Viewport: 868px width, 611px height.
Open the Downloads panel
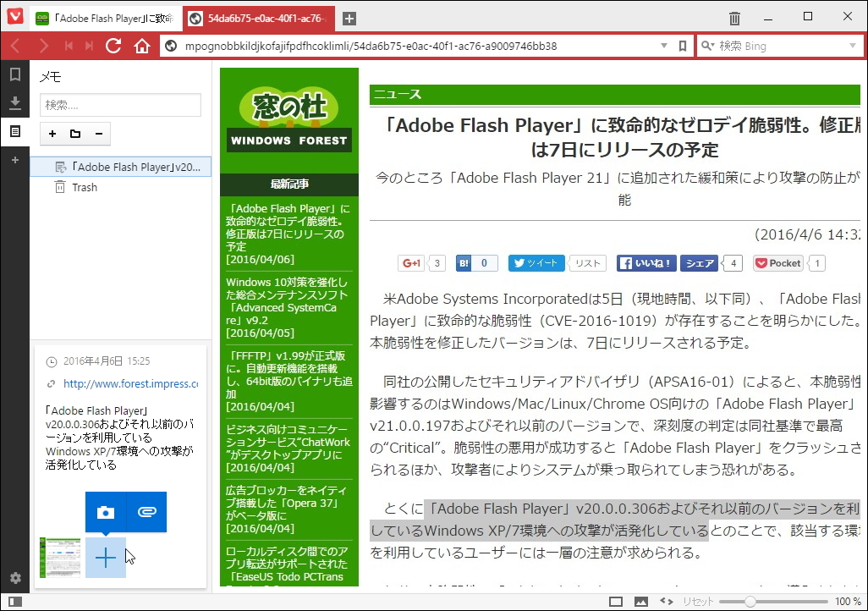click(x=14, y=102)
